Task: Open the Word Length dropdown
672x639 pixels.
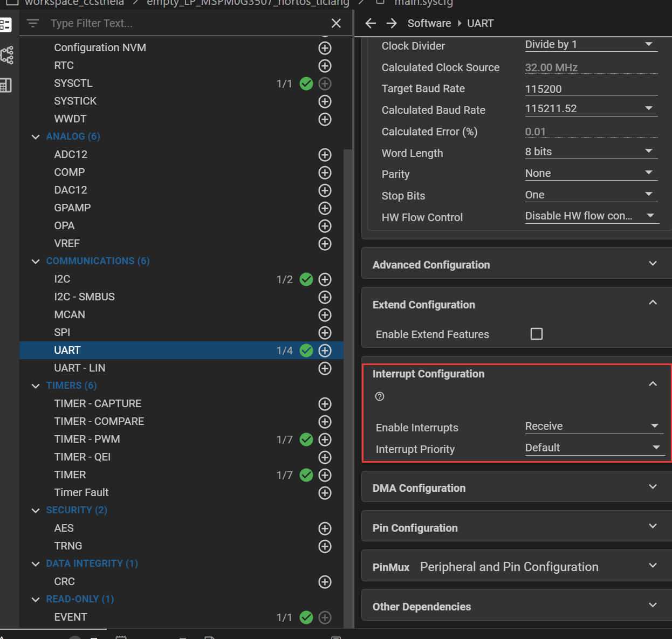Action: click(591, 152)
